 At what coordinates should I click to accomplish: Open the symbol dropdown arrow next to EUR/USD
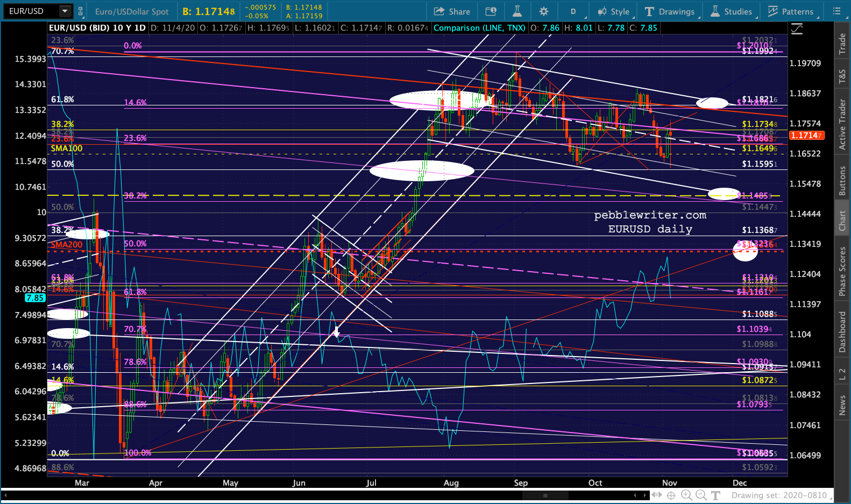click(x=65, y=11)
